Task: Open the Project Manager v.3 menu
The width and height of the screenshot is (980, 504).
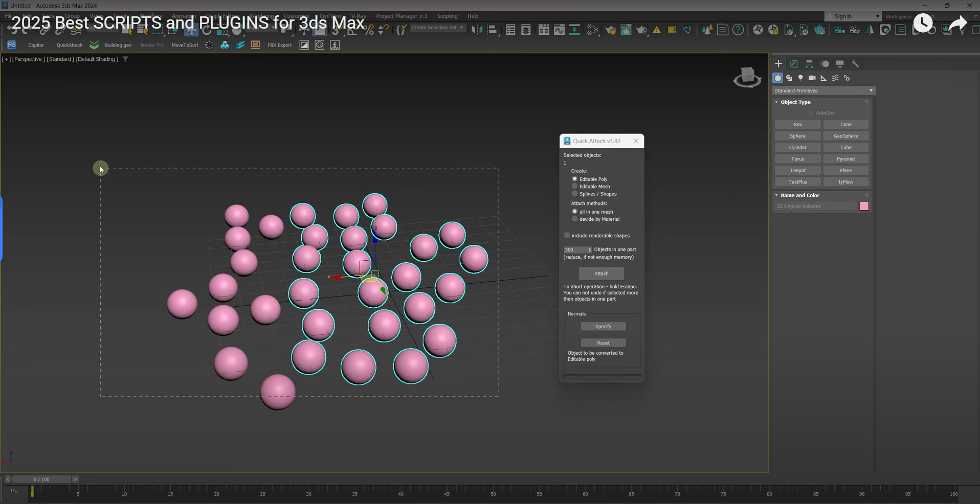Action: pos(402,16)
